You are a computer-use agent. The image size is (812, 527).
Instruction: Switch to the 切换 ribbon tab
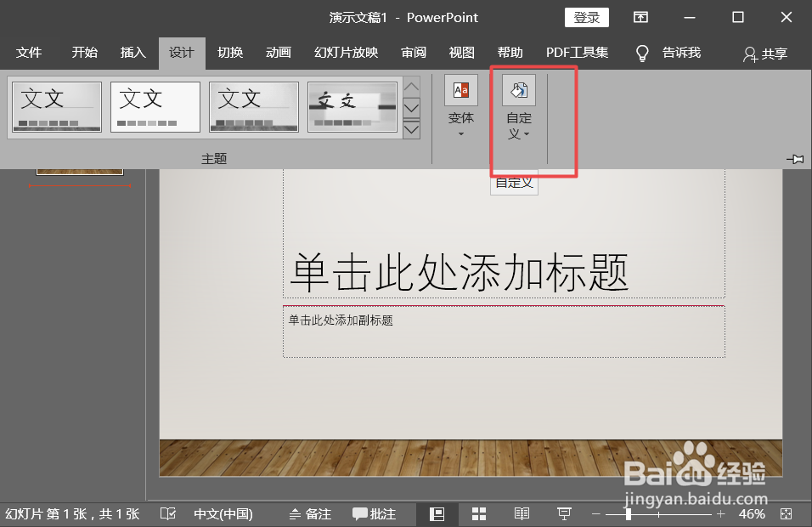pyautogui.click(x=230, y=53)
